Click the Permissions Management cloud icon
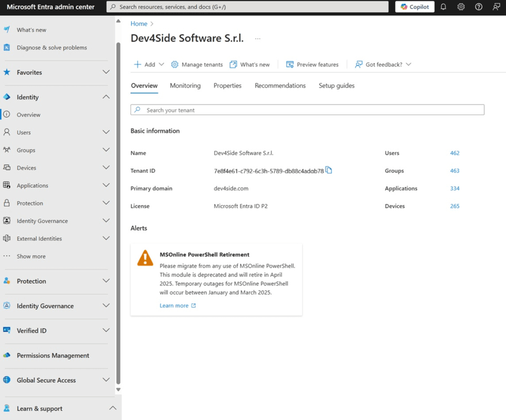 click(x=7, y=355)
